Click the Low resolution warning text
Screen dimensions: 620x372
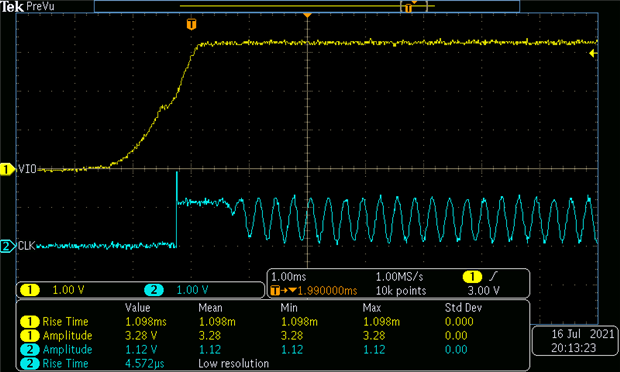(x=234, y=364)
